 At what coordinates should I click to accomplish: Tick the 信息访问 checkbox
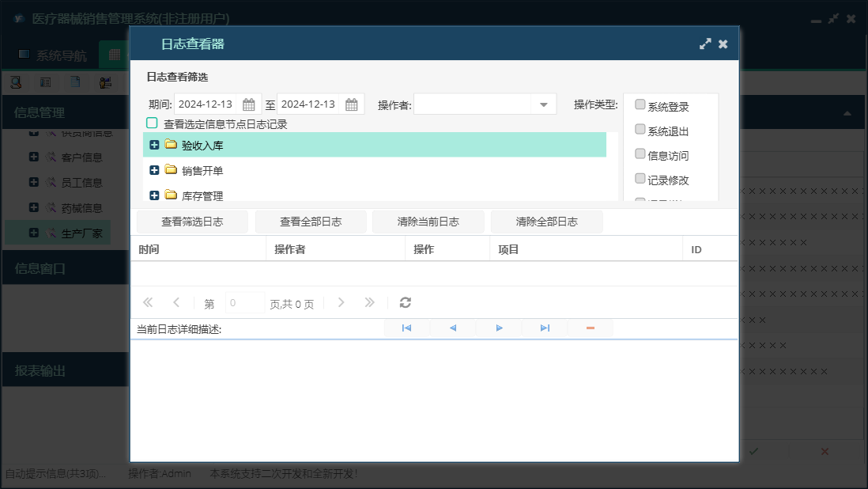pos(640,154)
